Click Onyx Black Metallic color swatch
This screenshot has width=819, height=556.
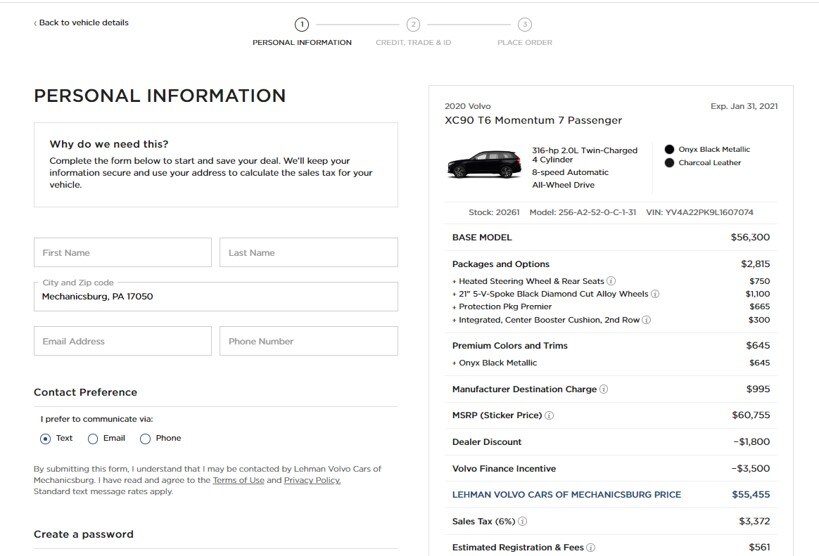point(670,149)
